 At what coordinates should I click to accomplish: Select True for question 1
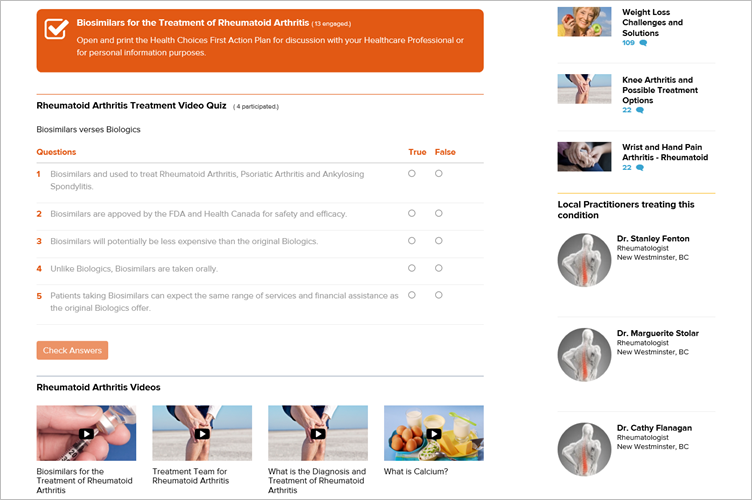pyautogui.click(x=411, y=174)
